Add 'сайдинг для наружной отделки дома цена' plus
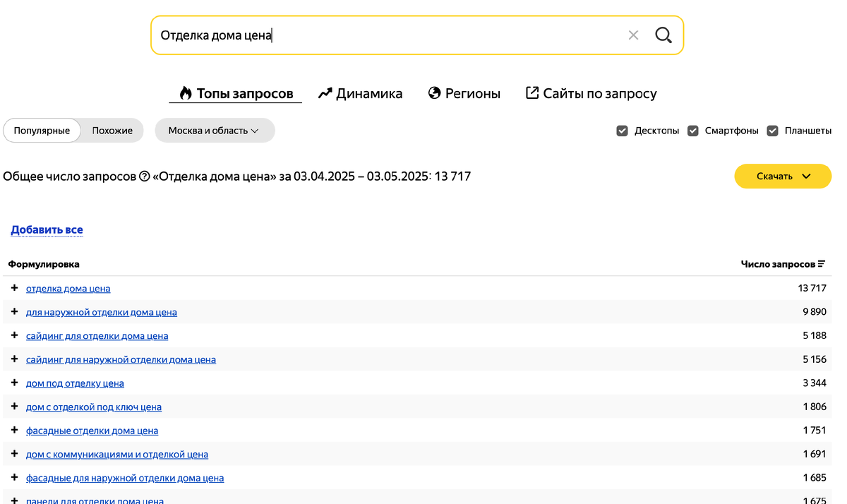 coord(14,359)
